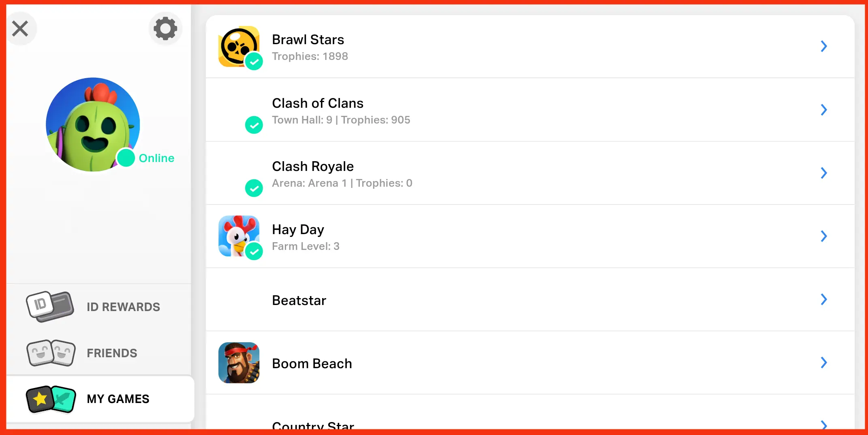Click the Brawl Stars connected checkmark badge

254,62
